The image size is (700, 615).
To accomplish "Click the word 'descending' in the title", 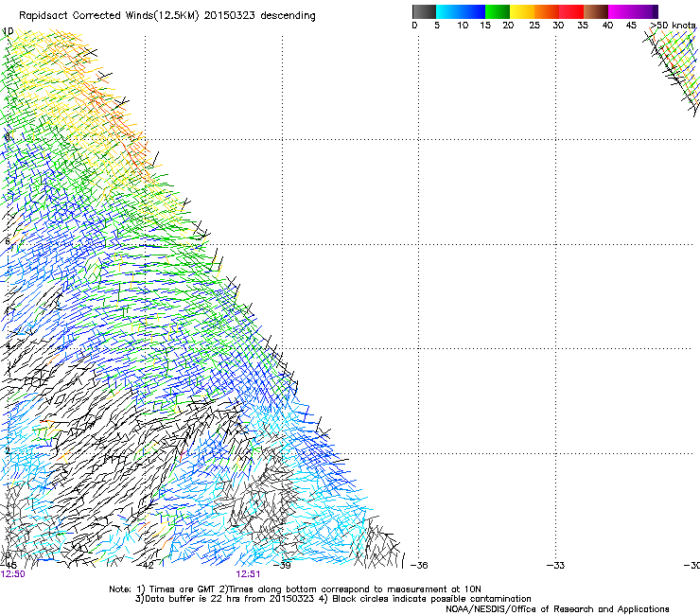I will click(x=288, y=16).
